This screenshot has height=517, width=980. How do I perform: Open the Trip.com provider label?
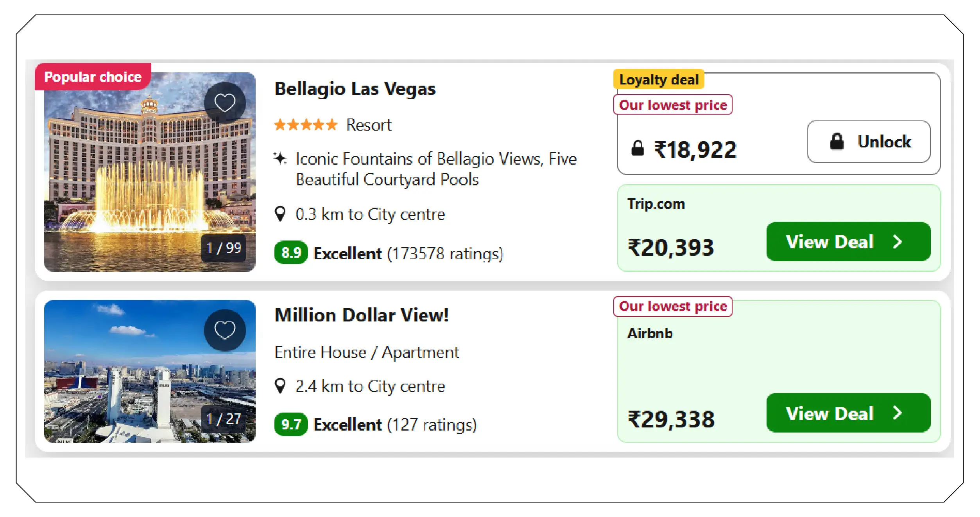tap(656, 204)
